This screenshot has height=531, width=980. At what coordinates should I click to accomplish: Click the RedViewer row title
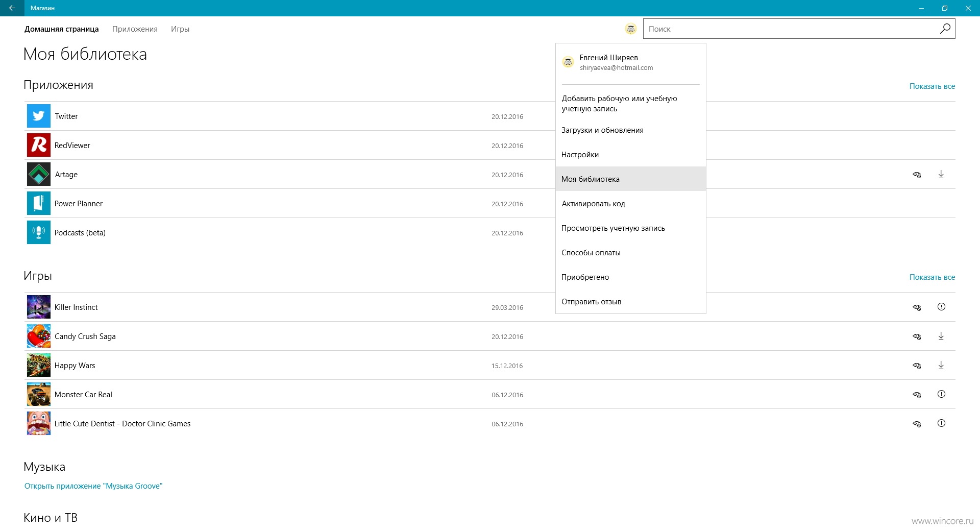[x=72, y=146]
